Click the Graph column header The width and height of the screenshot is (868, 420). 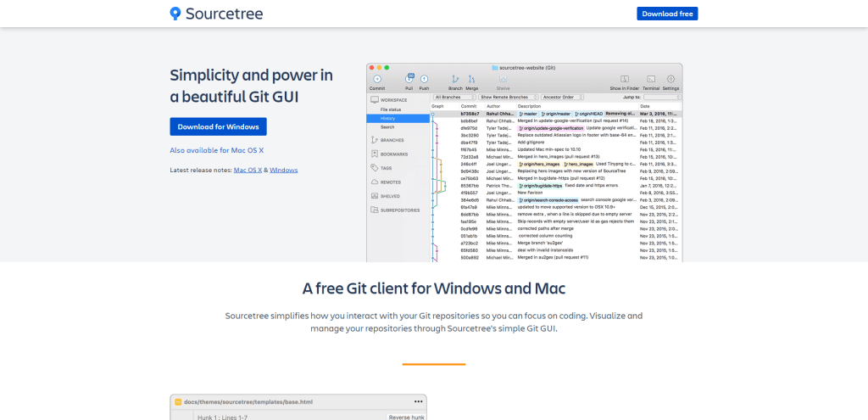tap(438, 106)
